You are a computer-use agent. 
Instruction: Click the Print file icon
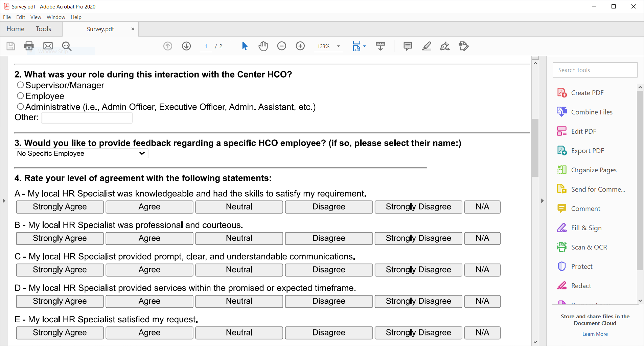(x=29, y=46)
